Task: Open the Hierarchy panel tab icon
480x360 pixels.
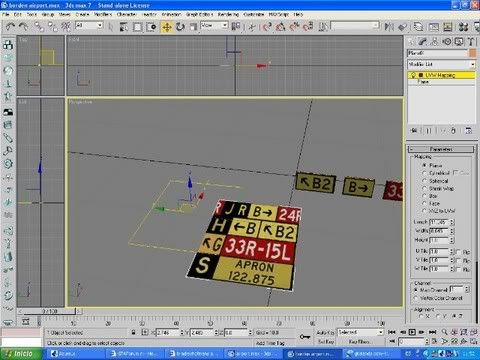Action: click(x=434, y=42)
